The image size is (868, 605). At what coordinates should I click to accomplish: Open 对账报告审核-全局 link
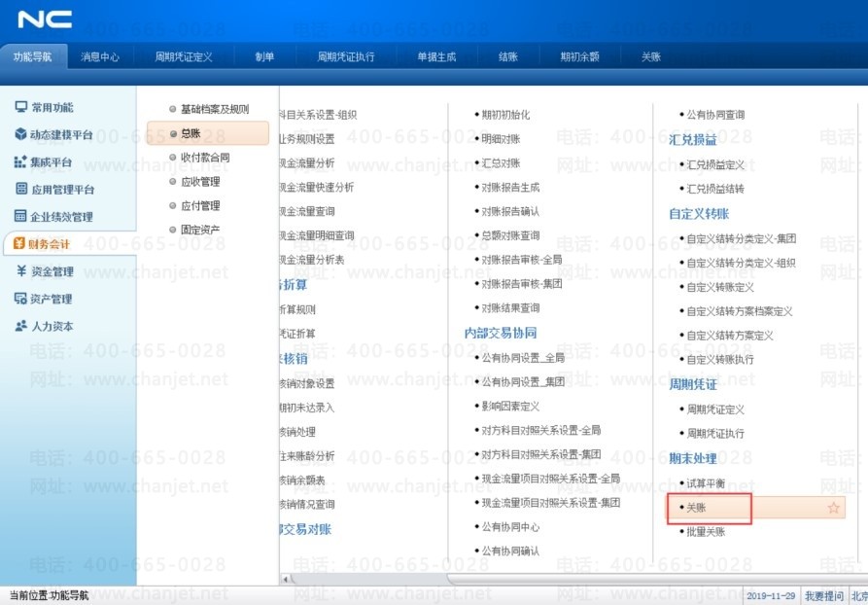[521, 260]
